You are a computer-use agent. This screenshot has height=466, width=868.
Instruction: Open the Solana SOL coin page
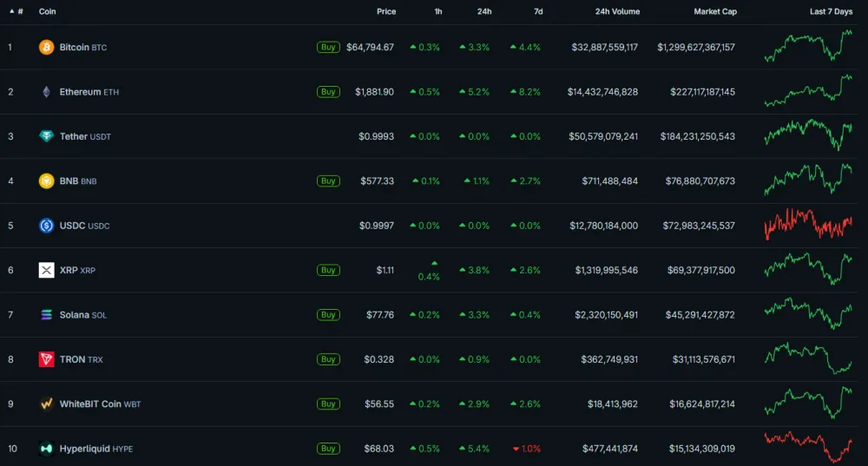(x=83, y=315)
